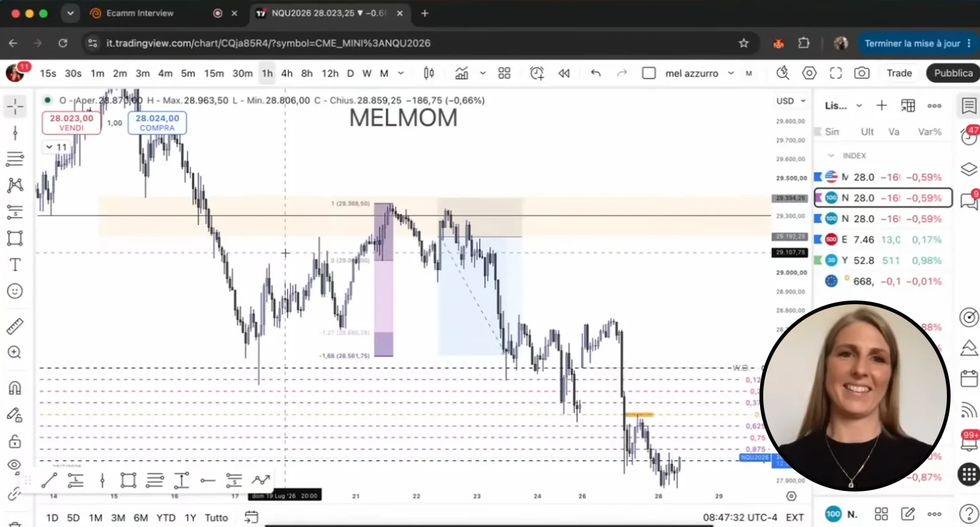The height and width of the screenshot is (527, 980).
Task: Click the Pubblica button
Action: tap(953, 73)
